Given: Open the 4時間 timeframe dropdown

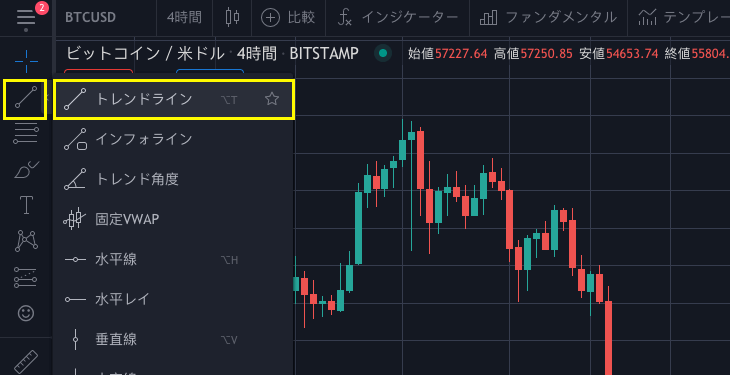Looking at the screenshot, I should (184, 18).
